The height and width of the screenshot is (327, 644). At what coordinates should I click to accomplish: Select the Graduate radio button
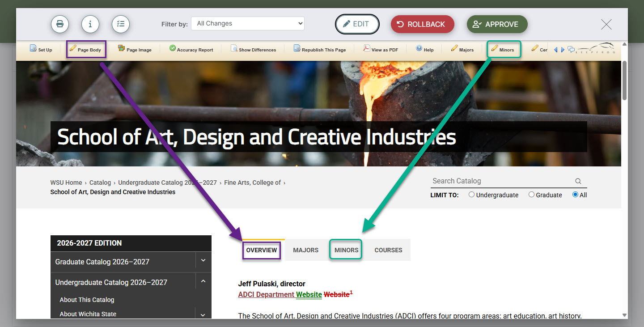click(531, 195)
